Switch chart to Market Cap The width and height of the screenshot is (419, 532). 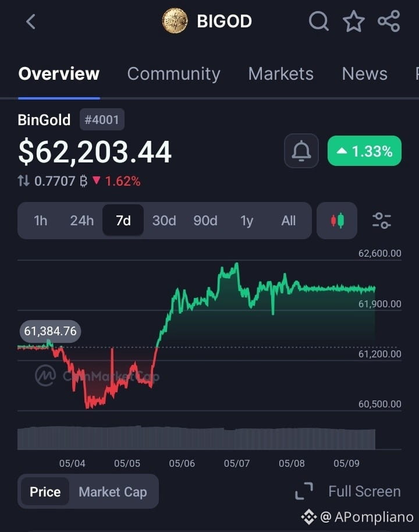click(113, 492)
